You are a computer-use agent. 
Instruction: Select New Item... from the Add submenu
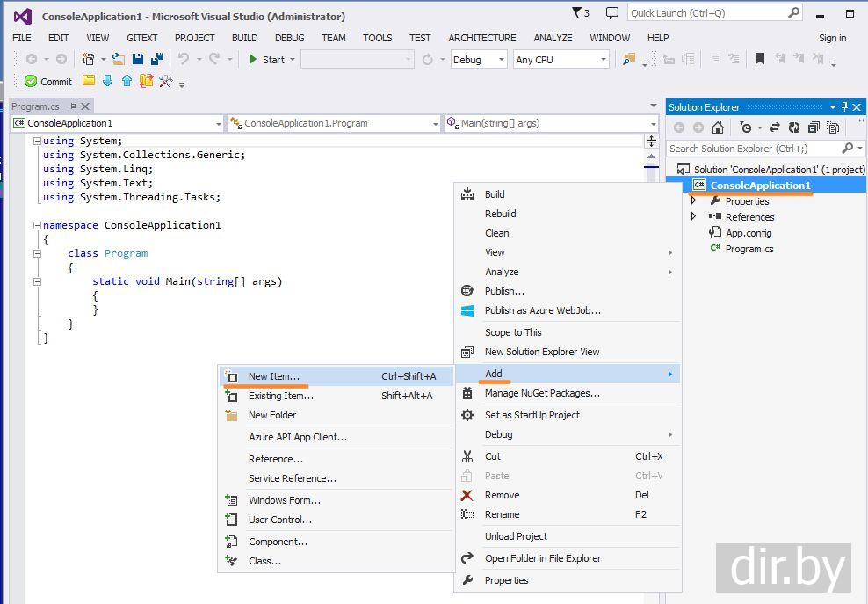pyautogui.click(x=273, y=376)
